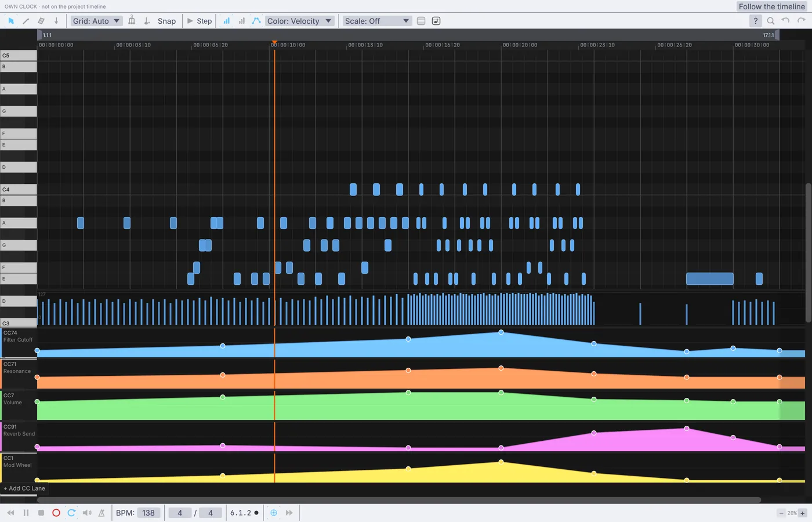Open the Color: Velocity dropdown
Screen dimensions: 812x522
[300, 21]
